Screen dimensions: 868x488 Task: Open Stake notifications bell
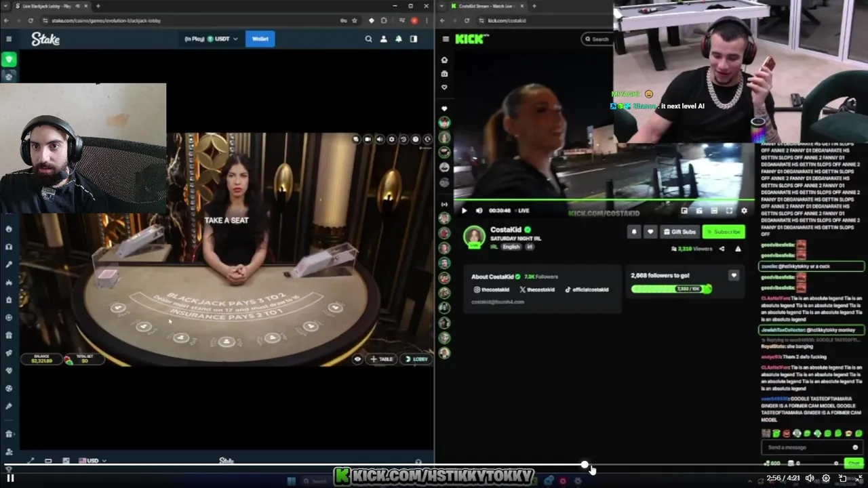point(398,39)
